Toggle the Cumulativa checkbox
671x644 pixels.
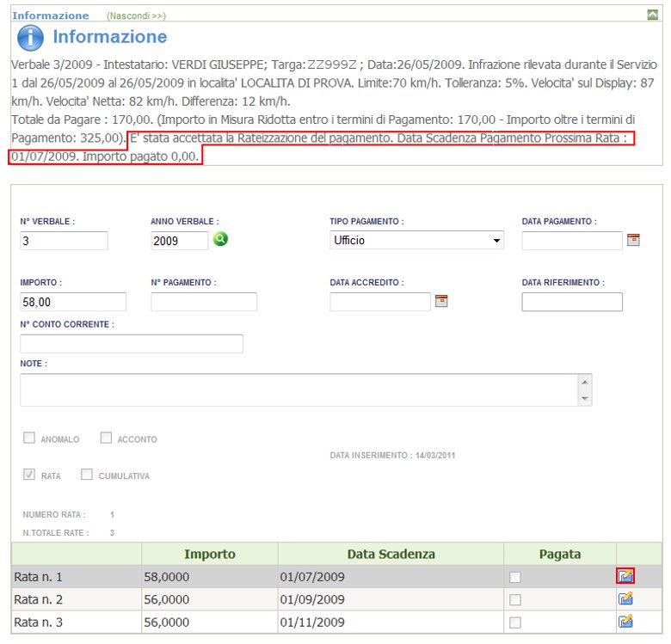[86, 475]
